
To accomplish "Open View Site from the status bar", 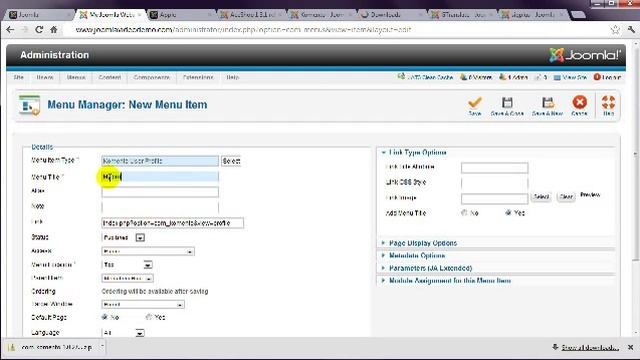I will (570, 77).
